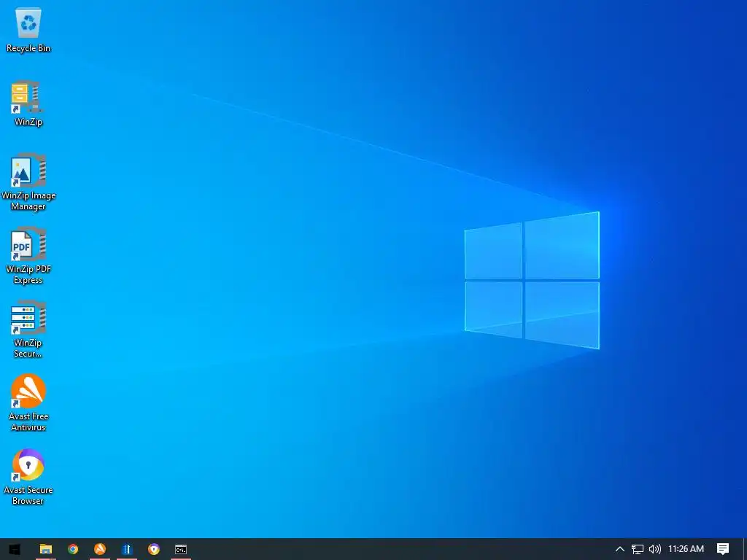Select the WinZip Secur... desktop shortcut
This screenshot has width=747, height=560.
[x=28, y=330]
